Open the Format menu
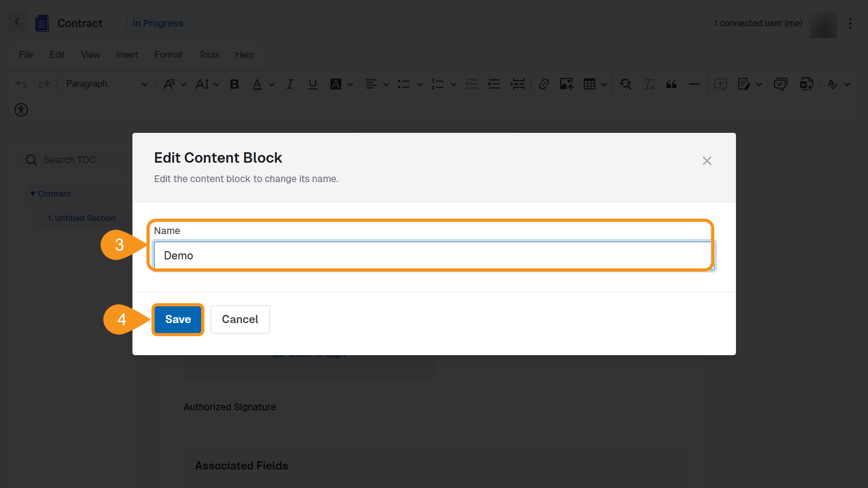Viewport: 868px width, 488px height. [x=168, y=55]
